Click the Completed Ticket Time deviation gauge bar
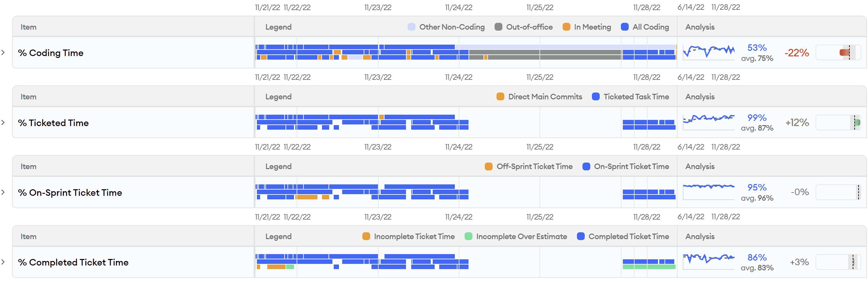Viewport: 868px width, 287px height. (x=838, y=262)
